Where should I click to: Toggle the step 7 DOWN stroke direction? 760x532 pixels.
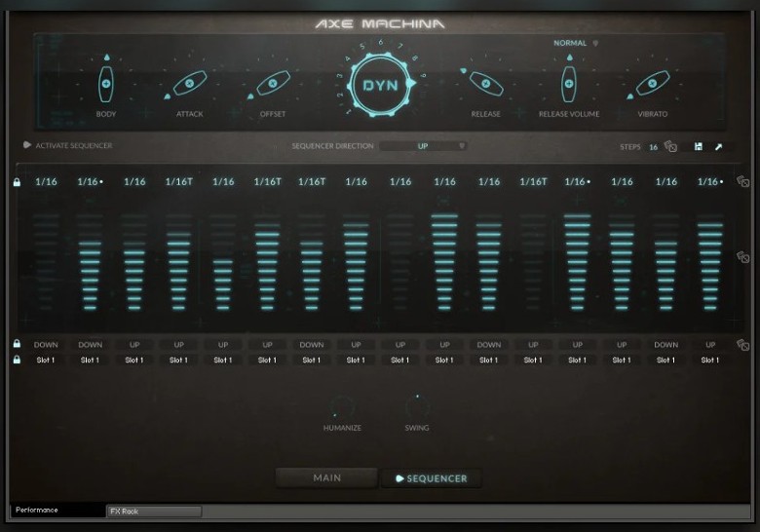click(312, 345)
